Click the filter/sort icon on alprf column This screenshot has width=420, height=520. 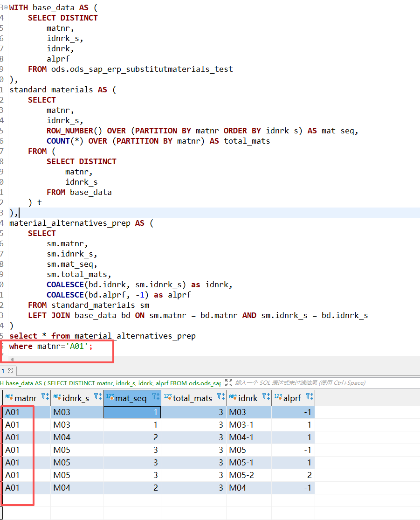tap(310, 397)
